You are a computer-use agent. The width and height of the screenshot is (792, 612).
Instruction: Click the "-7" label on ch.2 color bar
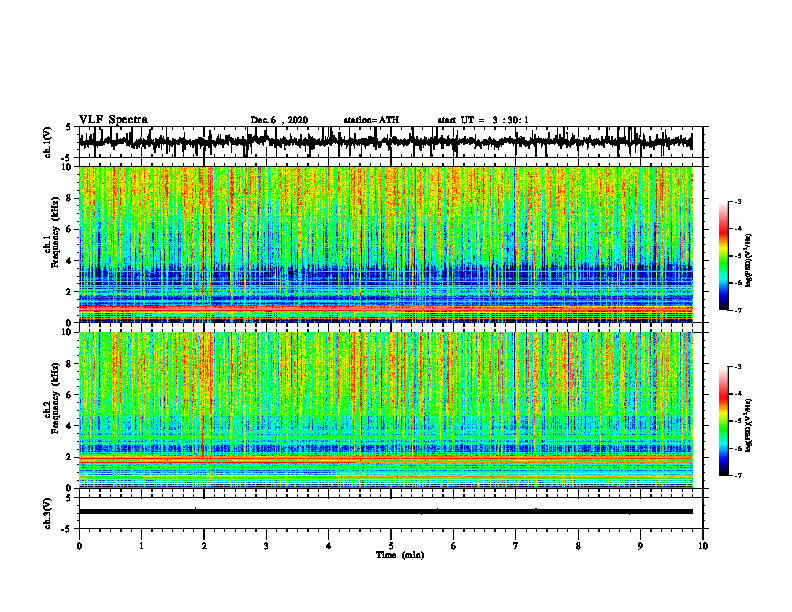point(738,475)
